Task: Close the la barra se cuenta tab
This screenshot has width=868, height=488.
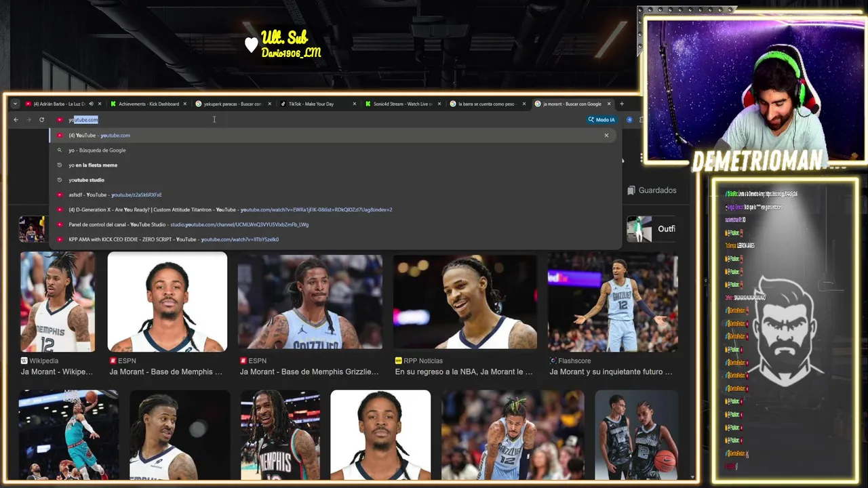Action: [524, 104]
